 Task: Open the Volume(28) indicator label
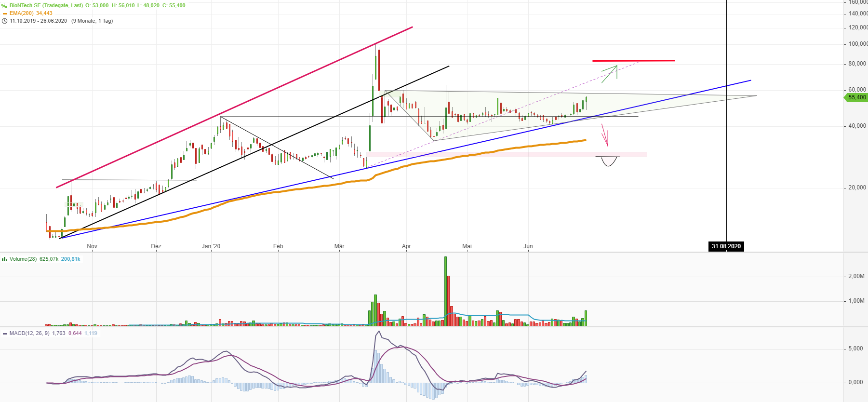pyautogui.click(x=23, y=259)
